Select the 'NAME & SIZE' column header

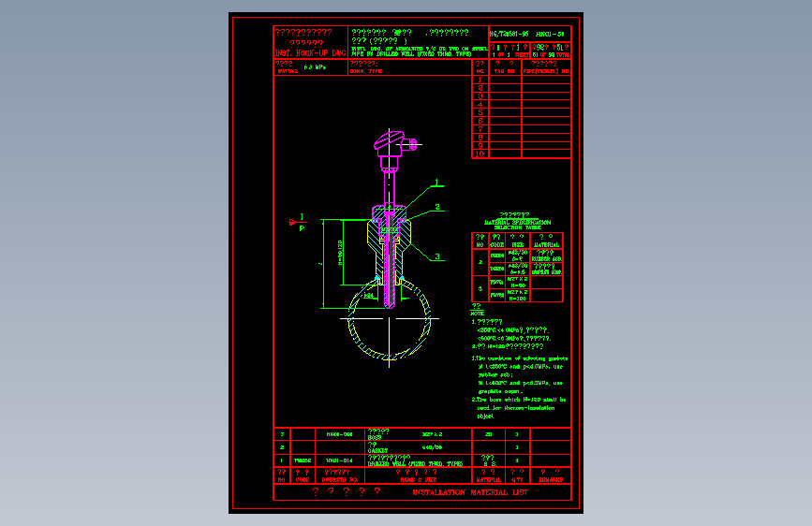(x=419, y=480)
